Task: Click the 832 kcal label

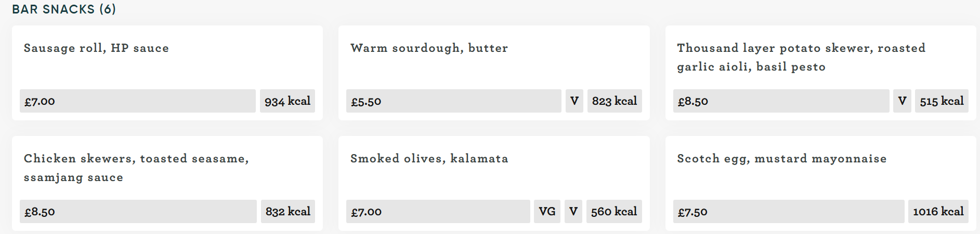Action: pos(288,212)
